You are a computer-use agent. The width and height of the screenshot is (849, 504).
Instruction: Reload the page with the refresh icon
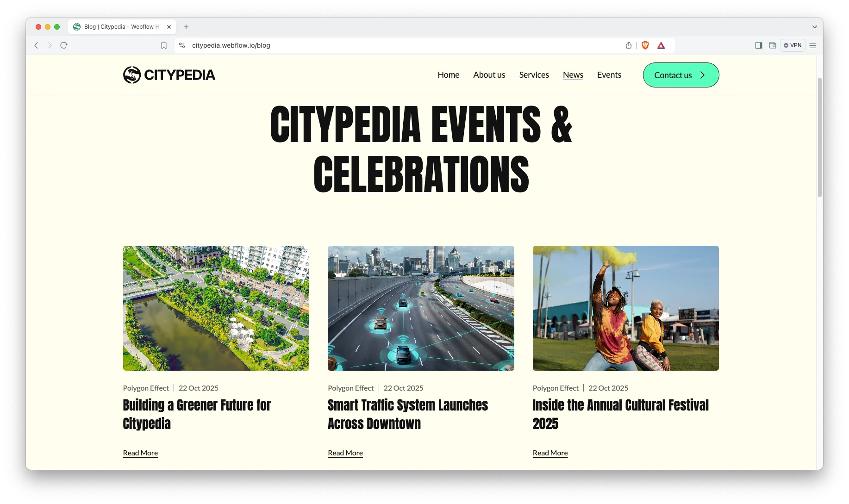click(64, 45)
